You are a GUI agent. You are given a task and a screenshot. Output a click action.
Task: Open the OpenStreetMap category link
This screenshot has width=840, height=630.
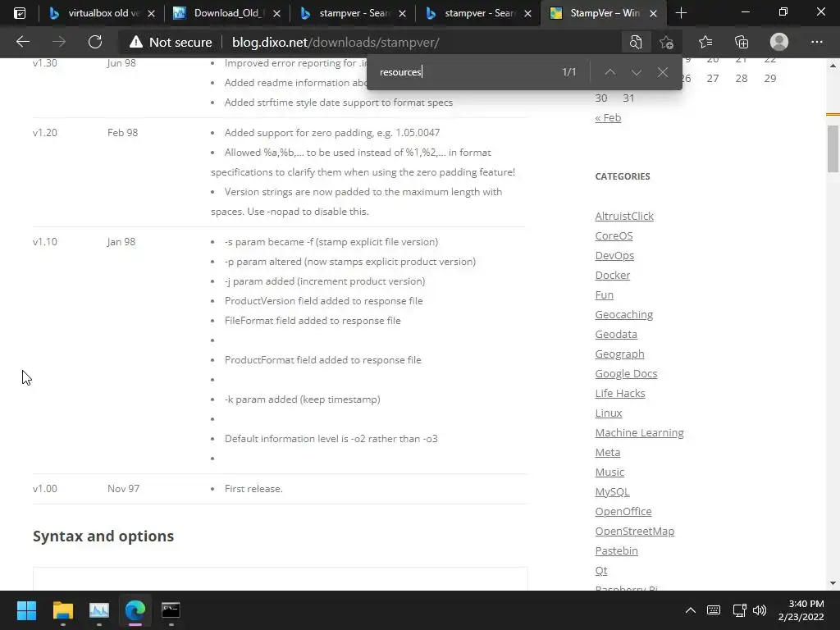point(635,531)
